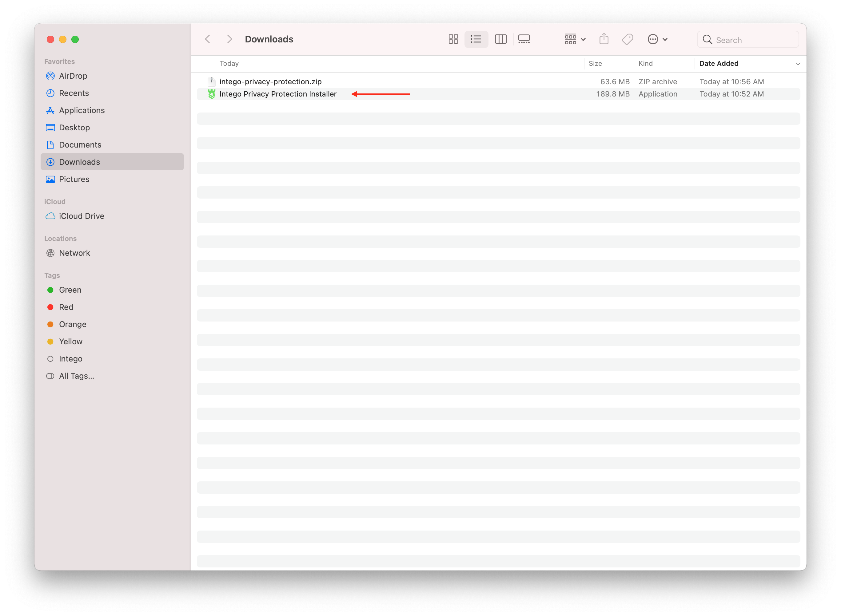841x616 pixels.
Task: Filter by the Orange tag
Action: coord(112,324)
